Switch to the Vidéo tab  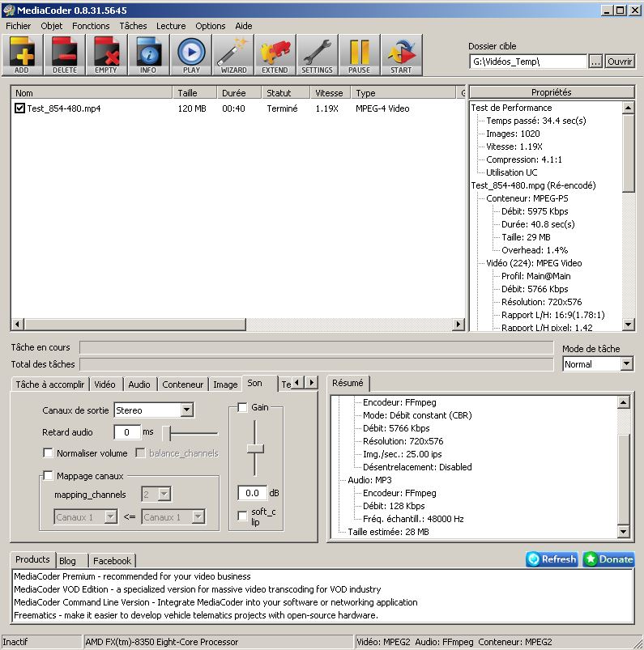(104, 384)
